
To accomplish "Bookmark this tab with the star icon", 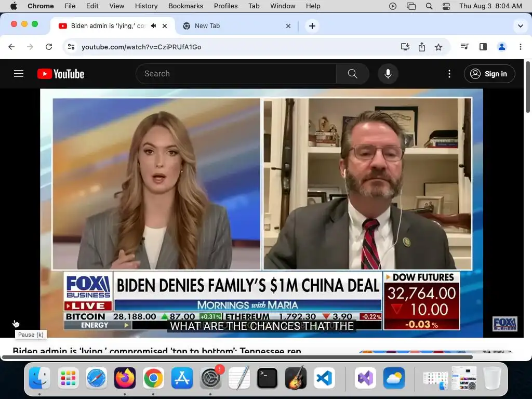I will coord(438,47).
